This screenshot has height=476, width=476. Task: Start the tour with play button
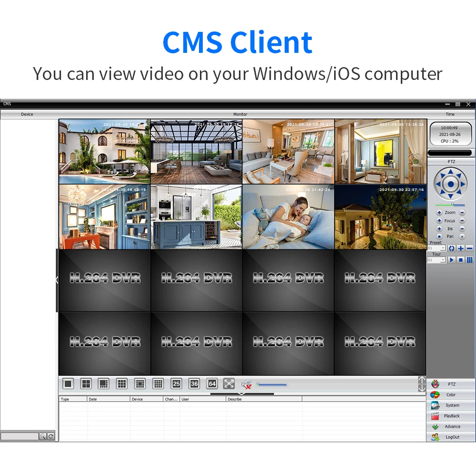point(451,260)
